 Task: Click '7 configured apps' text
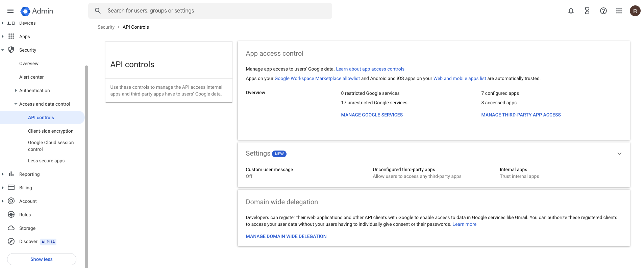click(500, 93)
